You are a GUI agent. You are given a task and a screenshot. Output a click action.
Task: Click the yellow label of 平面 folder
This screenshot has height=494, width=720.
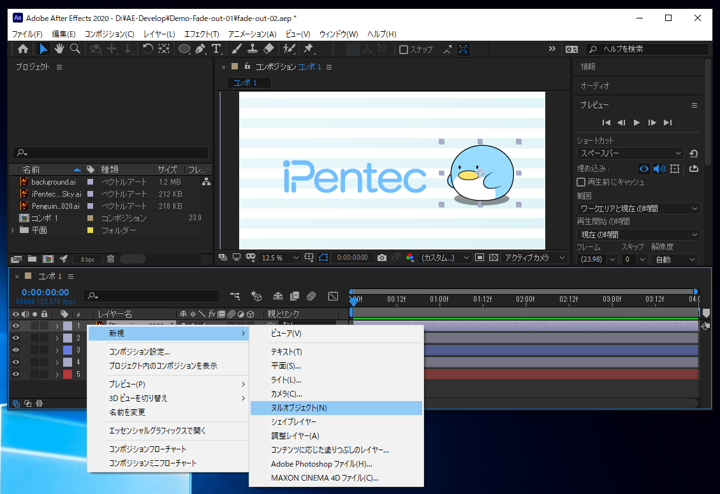[x=90, y=230]
